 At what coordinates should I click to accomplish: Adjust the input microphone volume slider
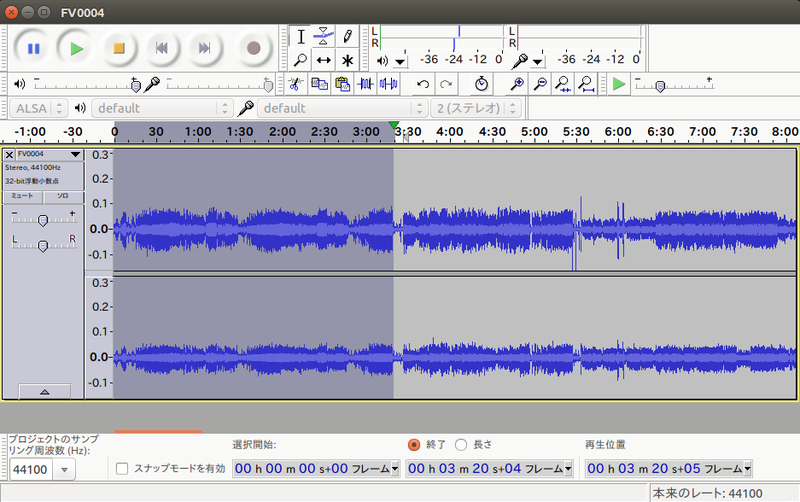click(219, 84)
